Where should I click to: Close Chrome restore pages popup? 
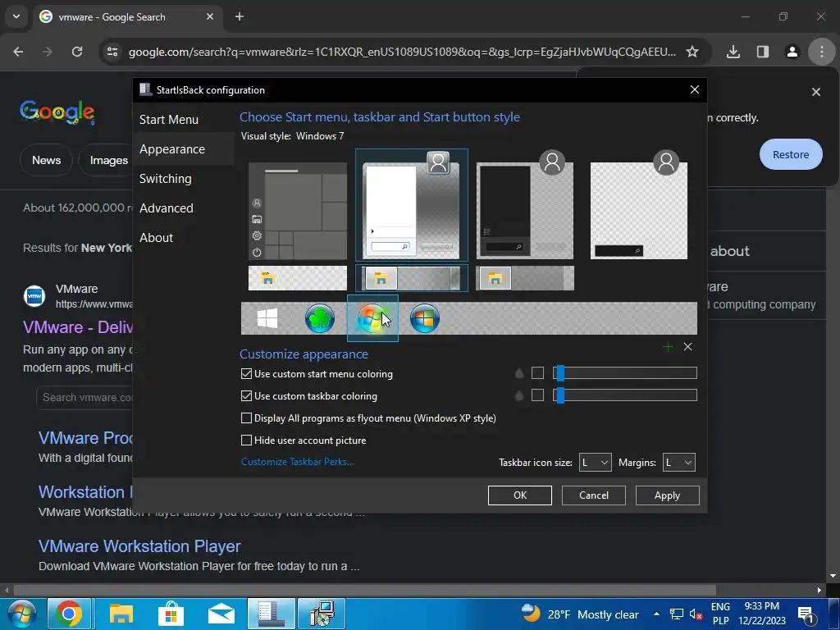point(816,92)
